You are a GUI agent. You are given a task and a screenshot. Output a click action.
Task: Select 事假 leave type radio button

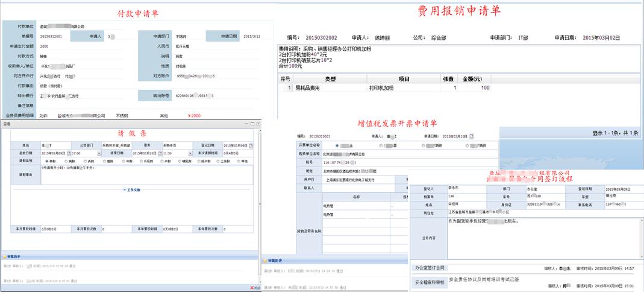(46, 161)
